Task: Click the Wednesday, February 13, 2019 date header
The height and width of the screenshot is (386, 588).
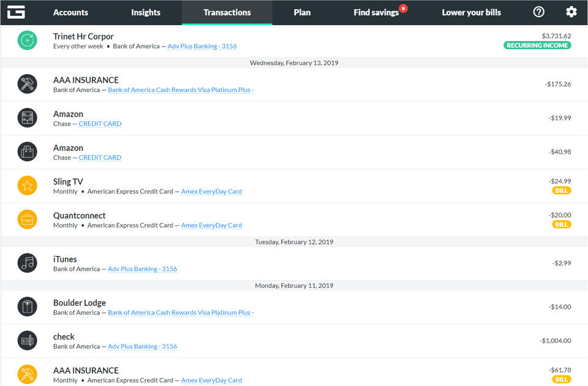Action: click(294, 62)
